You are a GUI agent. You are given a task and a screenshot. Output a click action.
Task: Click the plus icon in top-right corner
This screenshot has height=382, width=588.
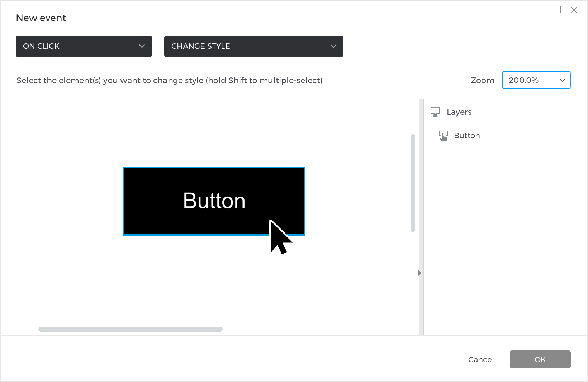tap(560, 10)
